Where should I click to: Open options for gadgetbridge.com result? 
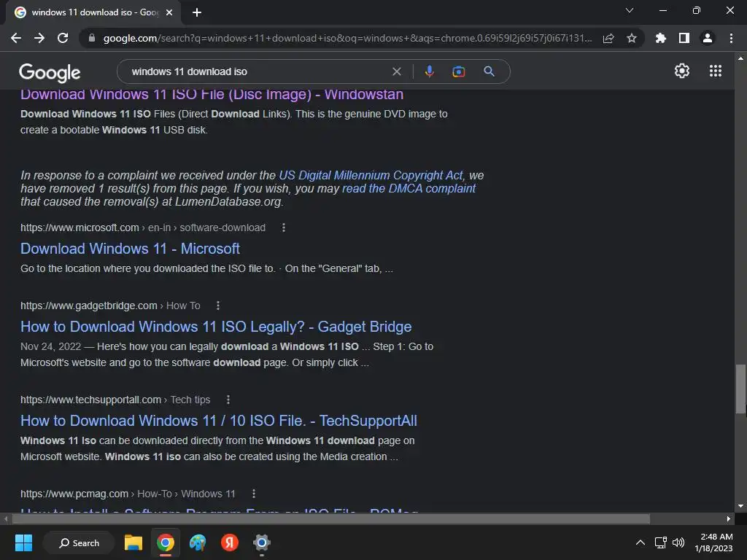click(218, 306)
